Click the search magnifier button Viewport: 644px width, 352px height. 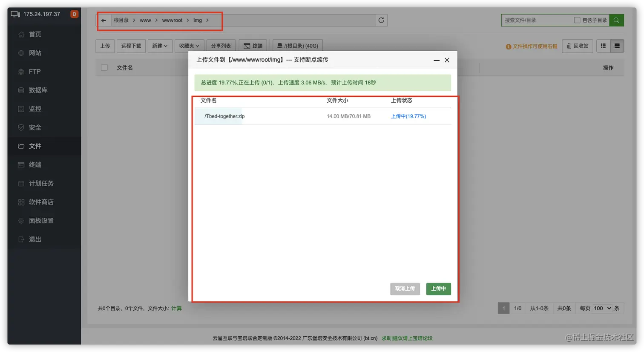(x=616, y=20)
